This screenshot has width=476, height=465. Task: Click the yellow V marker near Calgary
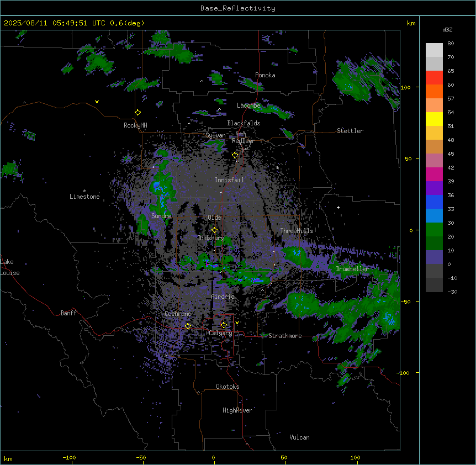click(237, 323)
